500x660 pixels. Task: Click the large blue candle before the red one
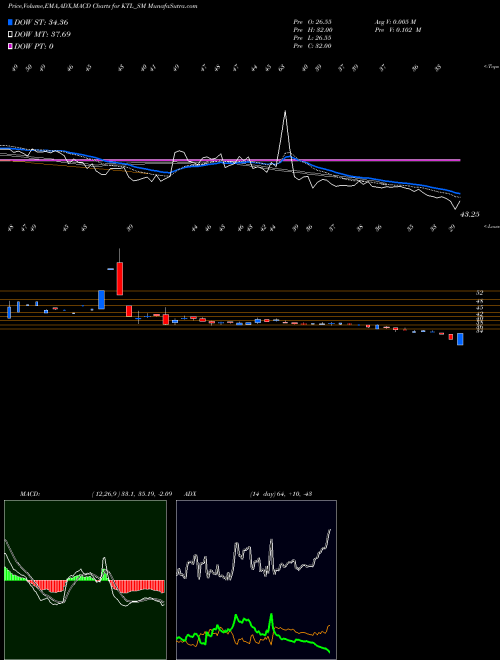coord(101,300)
